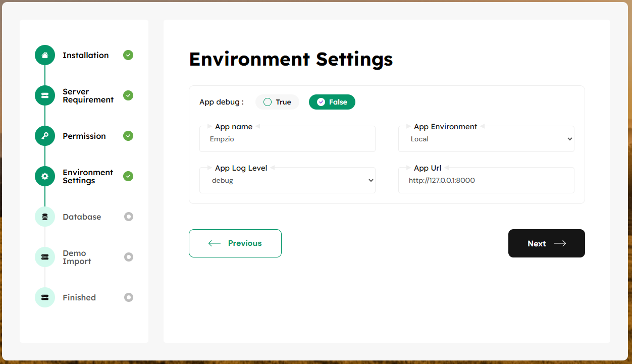Screen dimensions: 632x364
Task: Click the Server Requirement step icon
Action: point(45,95)
